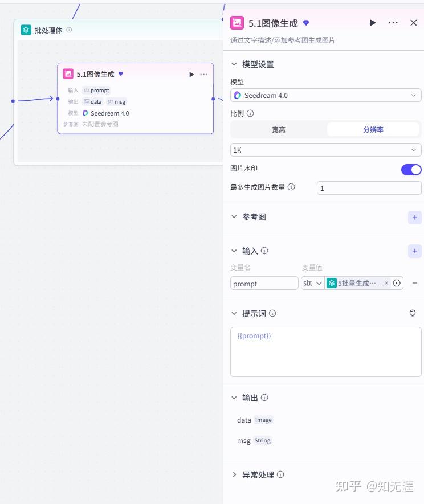Open more options in the panel header
Viewport: 424px width, 504px height.
pos(393,23)
